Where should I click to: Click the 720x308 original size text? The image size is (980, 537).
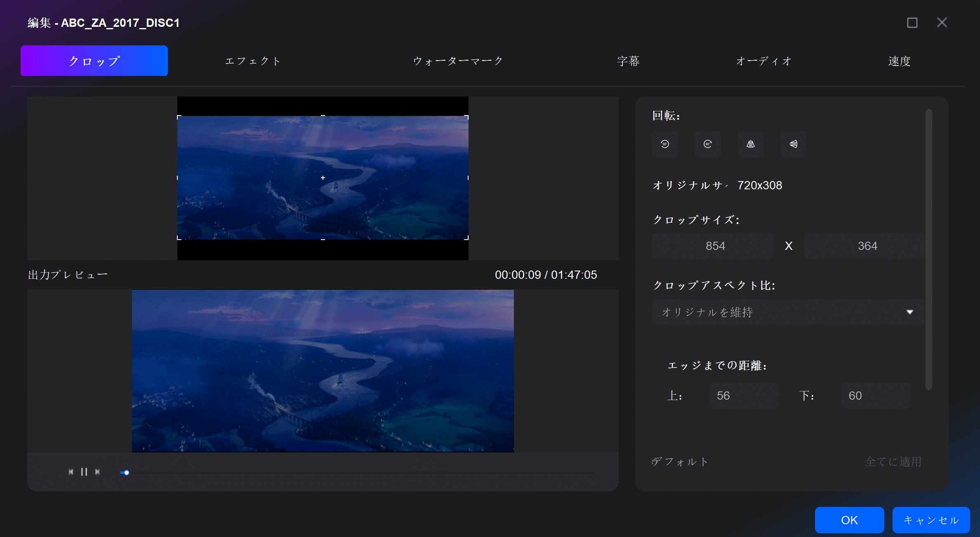point(760,185)
